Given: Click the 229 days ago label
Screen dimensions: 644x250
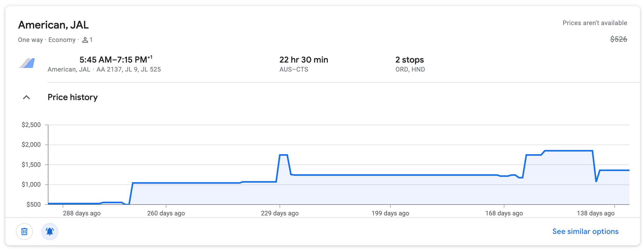Looking at the screenshot, I should (x=280, y=213).
